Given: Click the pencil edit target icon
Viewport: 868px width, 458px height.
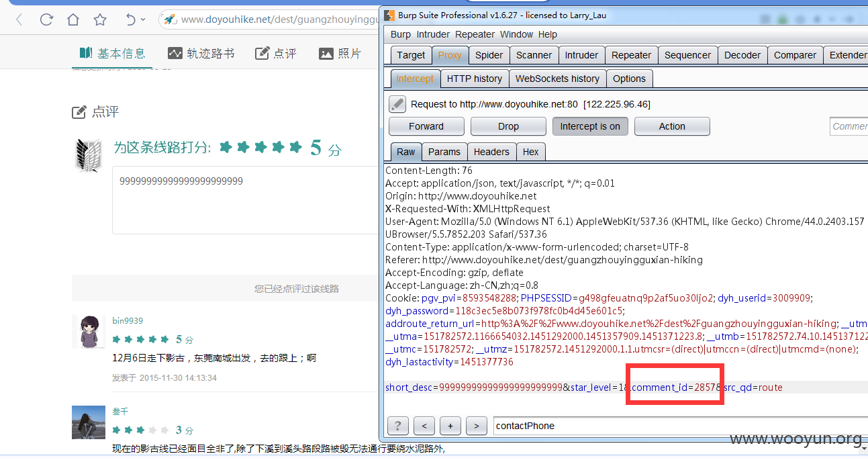Looking at the screenshot, I should tap(397, 104).
